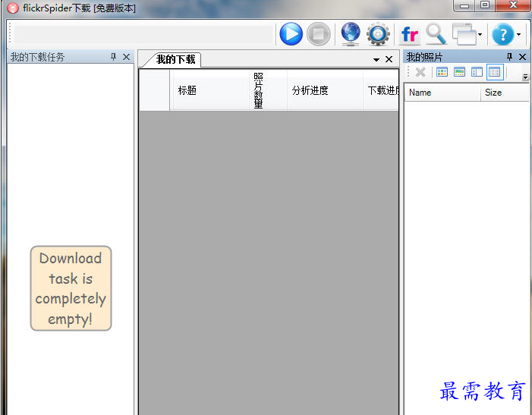Switch photos to large image view
Viewport: 532px width, 415px height.
tap(459, 72)
